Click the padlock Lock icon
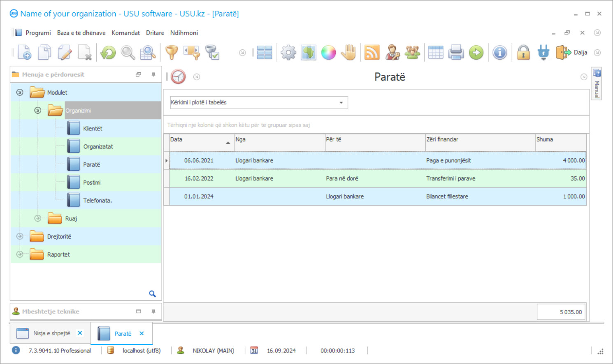 tap(523, 53)
